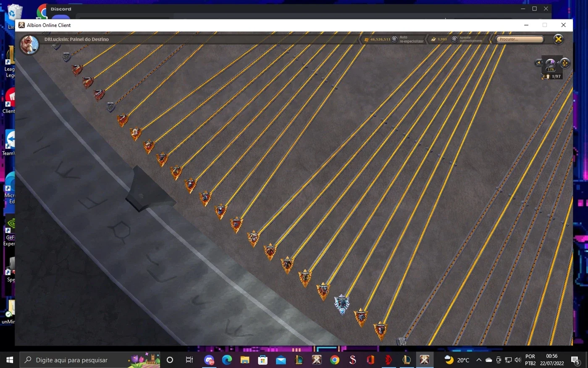Expand the hidden system tray icons
Screen dimensions: 588x368
coord(479,360)
